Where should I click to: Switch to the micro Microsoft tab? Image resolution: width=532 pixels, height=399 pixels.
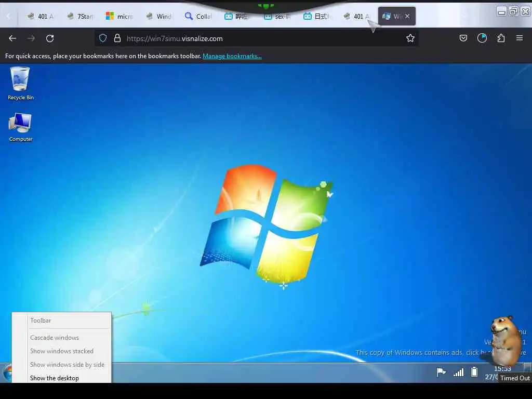pos(119,16)
